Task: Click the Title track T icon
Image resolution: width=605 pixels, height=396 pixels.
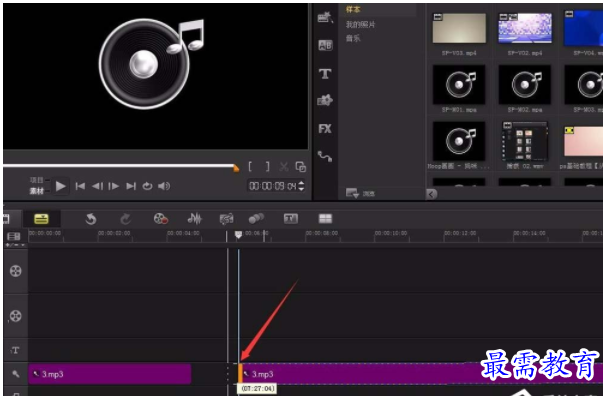Action: tap(15, 350)
